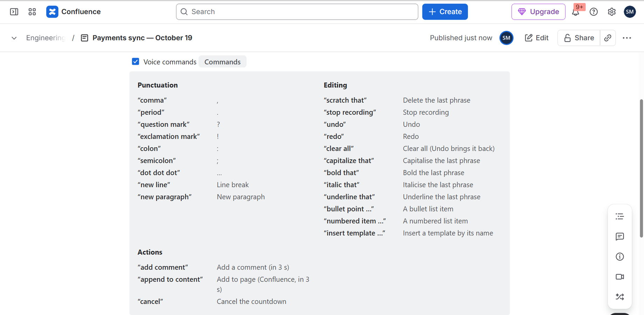Viewport: 644px width, 315px height.
Task: Click the “new paragraph” command text
Action: [164, 197]
